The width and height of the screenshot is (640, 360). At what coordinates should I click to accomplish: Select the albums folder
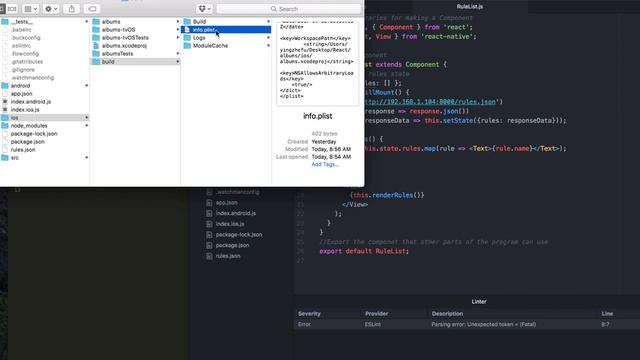pos(111,22)
